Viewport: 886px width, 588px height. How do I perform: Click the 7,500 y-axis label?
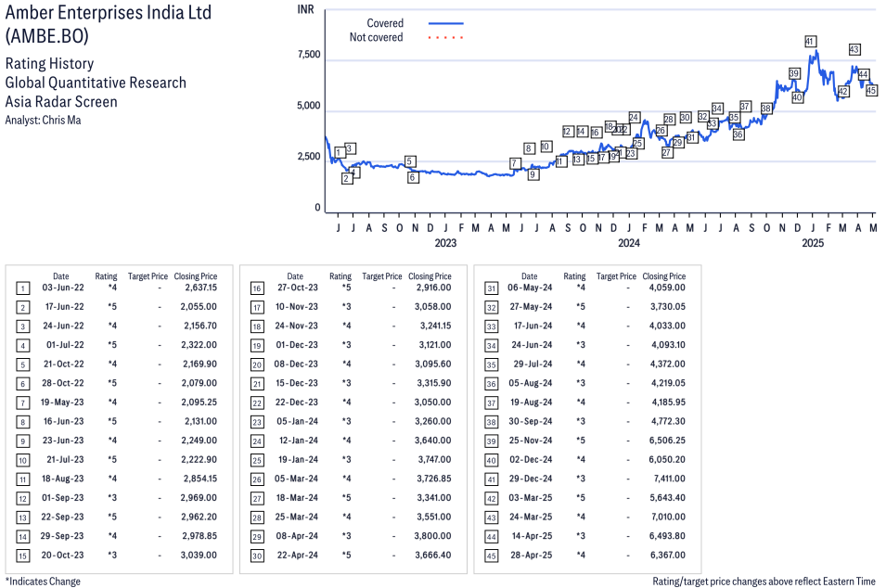coord(309,55)
